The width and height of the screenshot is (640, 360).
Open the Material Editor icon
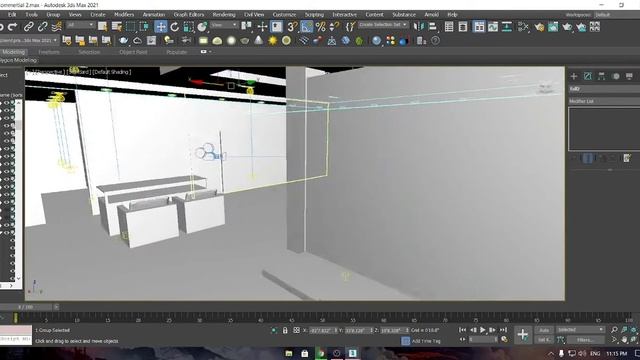523,27
